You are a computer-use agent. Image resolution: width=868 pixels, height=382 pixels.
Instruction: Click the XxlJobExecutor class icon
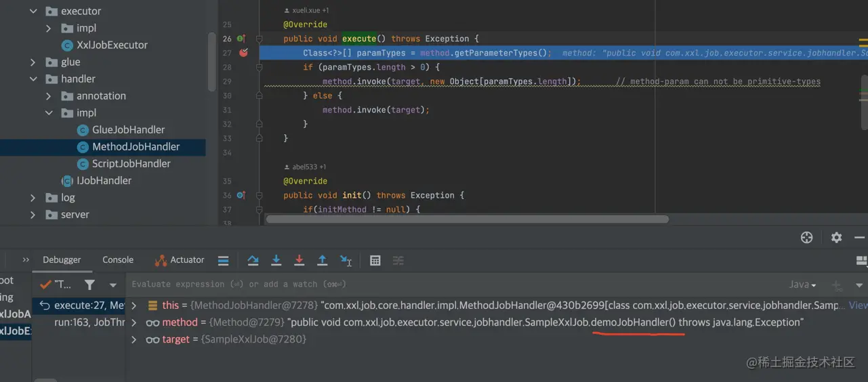(67, 45)
